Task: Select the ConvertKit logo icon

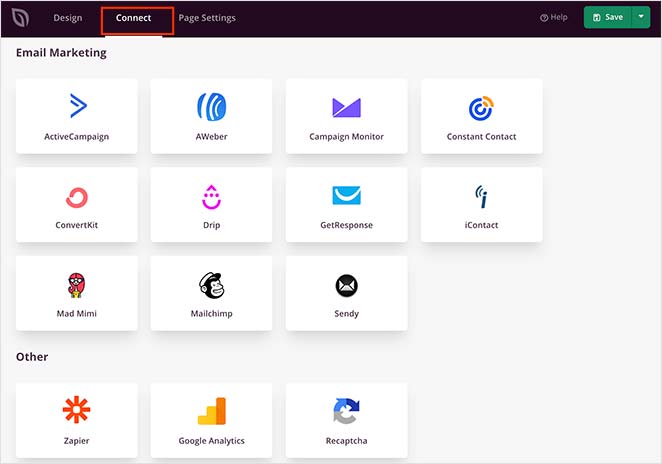Action: (77, 196)
